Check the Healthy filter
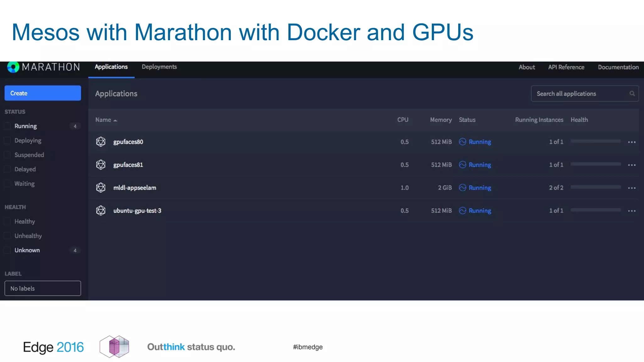 click(x=7, y=222)
